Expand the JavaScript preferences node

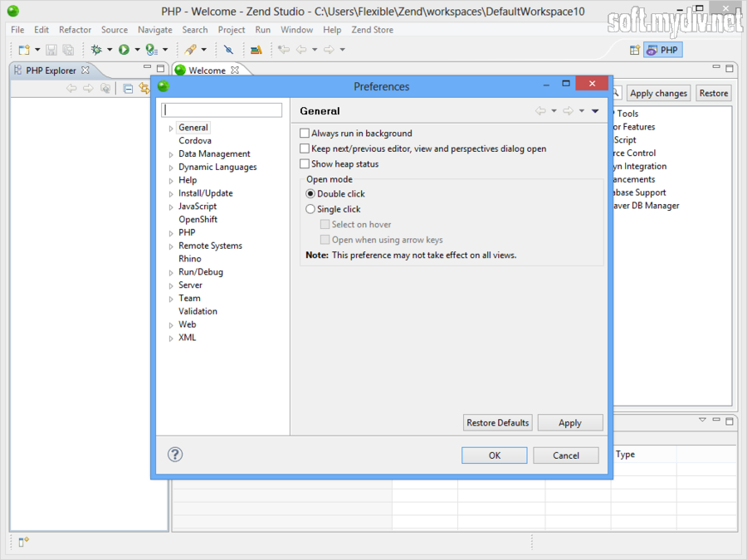point(170,207)
